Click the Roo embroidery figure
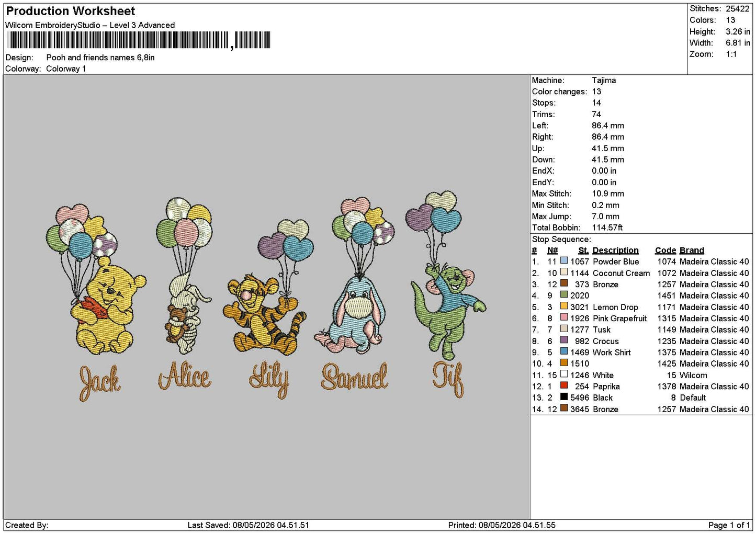Screen dimensions: 756x534 (x=447, y=311)
